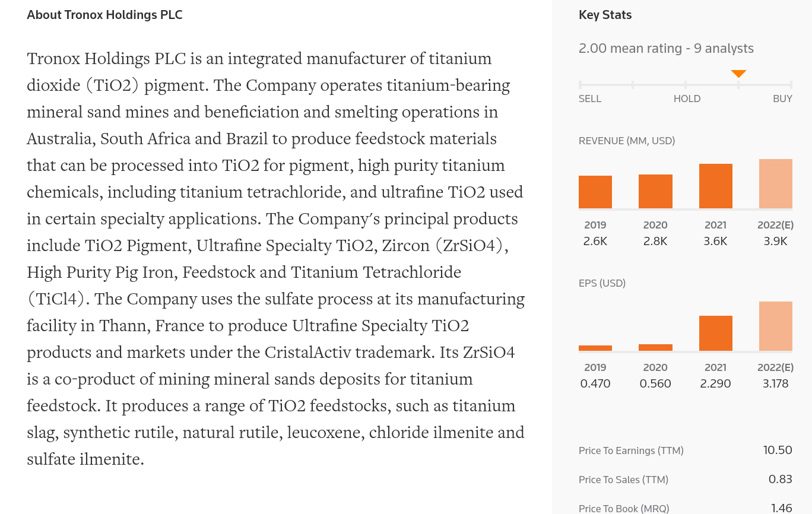Click the 2019 EPS bar
Image resolution: width=812 pixels, height=514 pixels.
tap(595, 348)
